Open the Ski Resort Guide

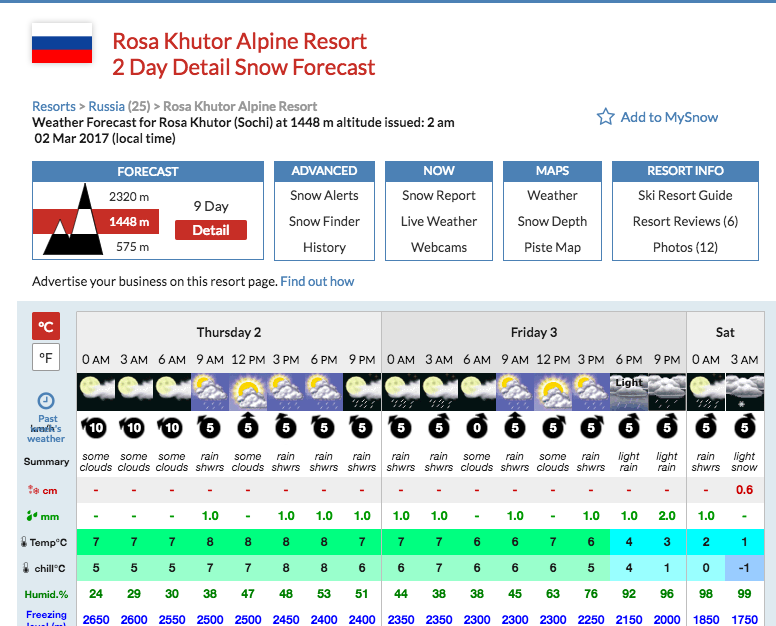tap(685, 195)
